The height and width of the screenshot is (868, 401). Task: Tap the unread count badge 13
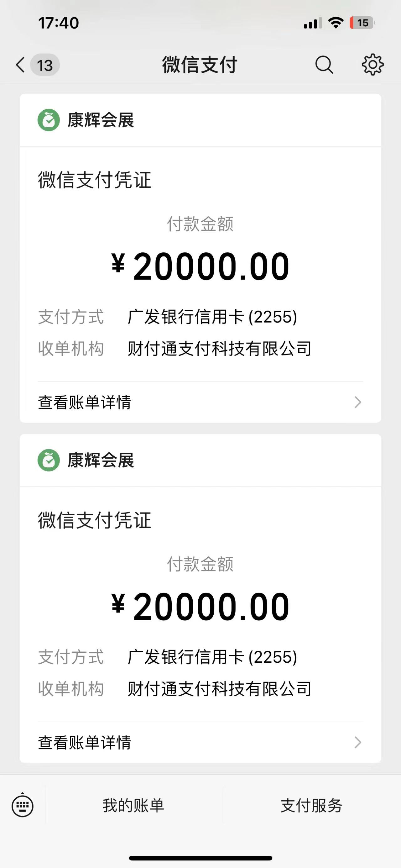pos(45,65)
